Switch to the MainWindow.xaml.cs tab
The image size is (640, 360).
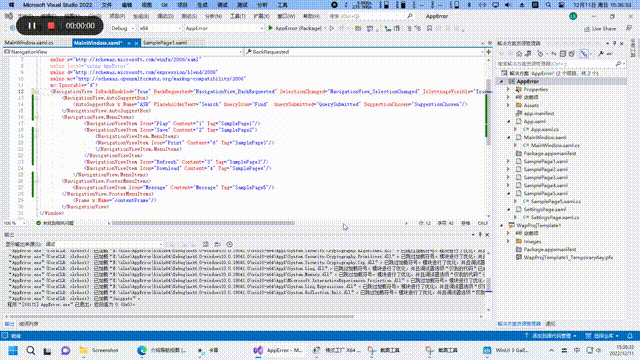29,43
